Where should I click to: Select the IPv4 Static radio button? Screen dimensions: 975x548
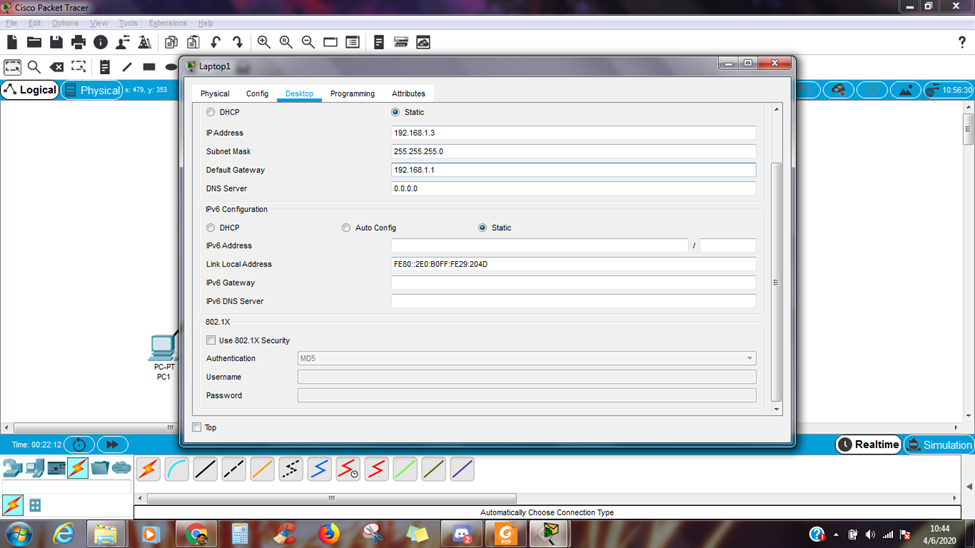pos(395,112)
